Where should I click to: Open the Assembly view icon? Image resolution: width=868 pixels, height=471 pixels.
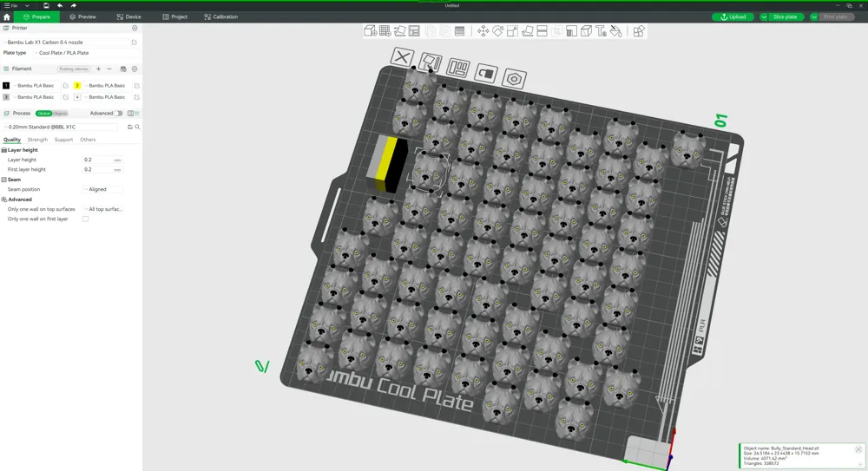click(x=639, y=31)
